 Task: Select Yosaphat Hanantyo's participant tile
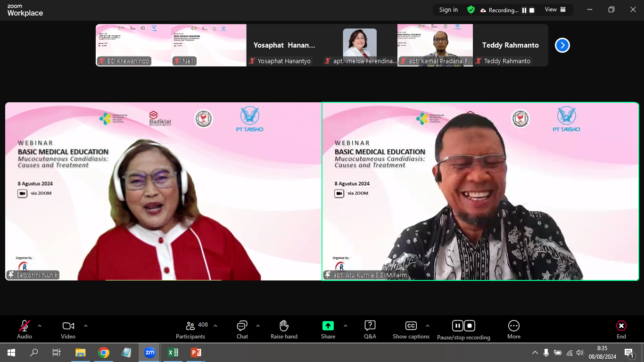284,45
